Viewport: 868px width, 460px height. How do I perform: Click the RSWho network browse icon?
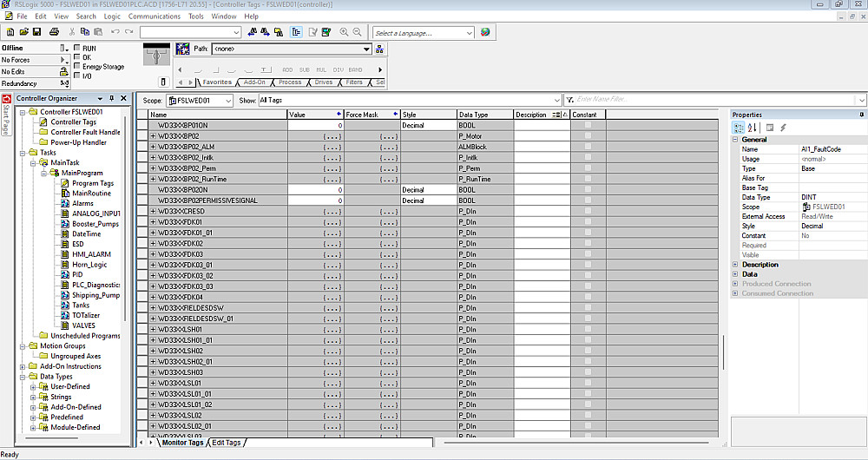(182, 49)
